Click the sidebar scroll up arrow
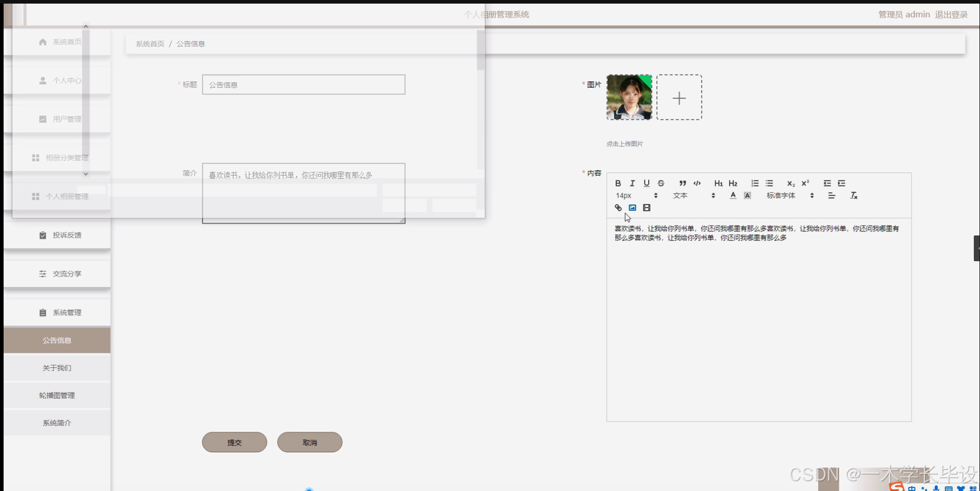Screen dimensions: 980x491 (x=86, y=26)
